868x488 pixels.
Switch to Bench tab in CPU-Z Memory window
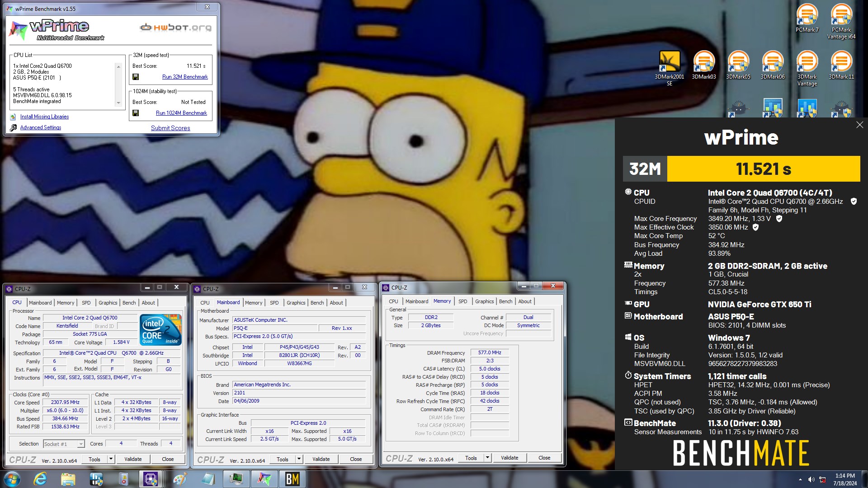505,301
